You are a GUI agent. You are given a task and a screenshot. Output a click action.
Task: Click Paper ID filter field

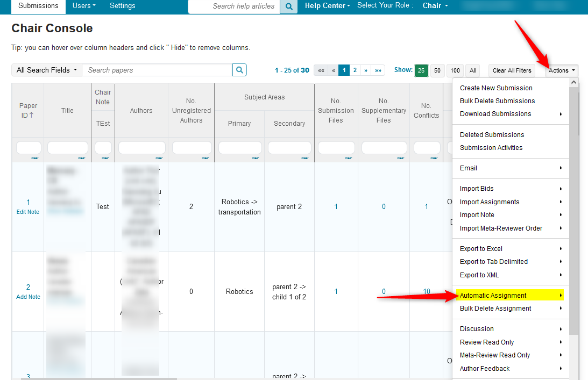(x=29, y=148)
